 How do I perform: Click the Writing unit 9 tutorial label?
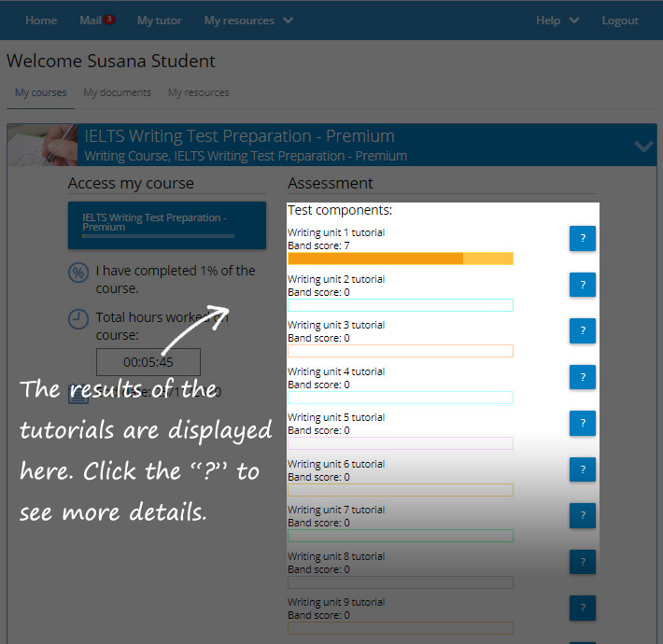pos(336,602)
